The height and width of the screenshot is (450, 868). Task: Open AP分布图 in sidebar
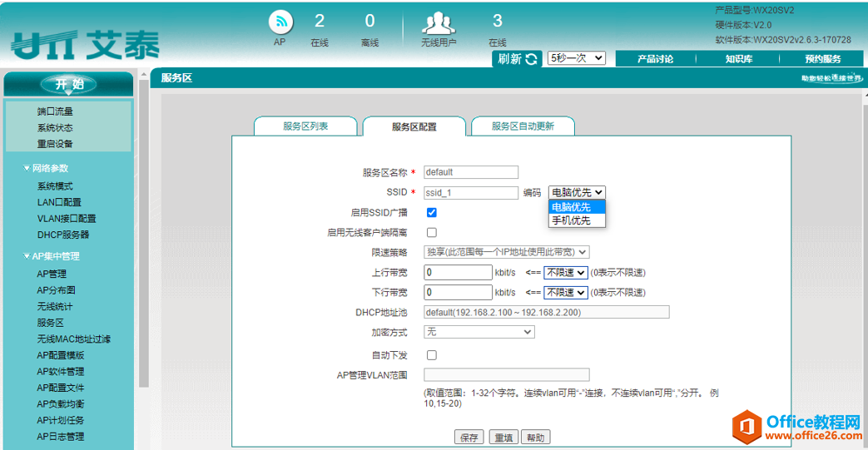coord(56,290)
